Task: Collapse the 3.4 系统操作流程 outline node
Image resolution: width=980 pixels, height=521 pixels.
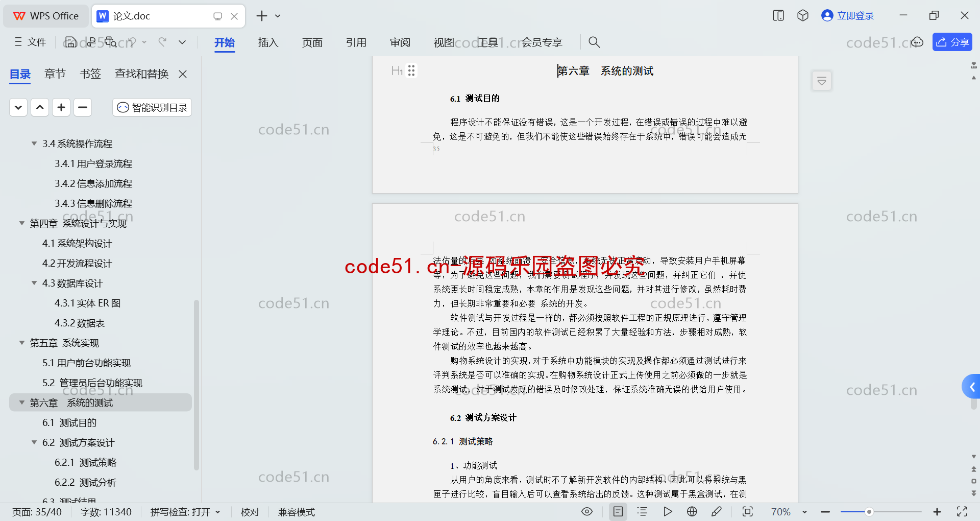Action: [34, 144]
